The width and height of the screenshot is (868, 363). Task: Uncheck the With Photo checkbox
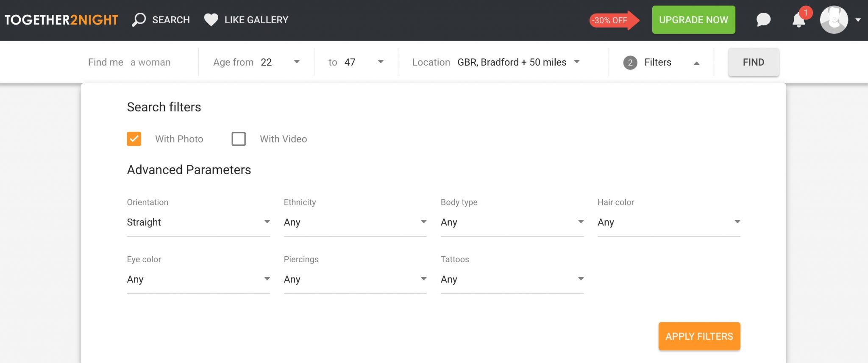tap(134, 139)
